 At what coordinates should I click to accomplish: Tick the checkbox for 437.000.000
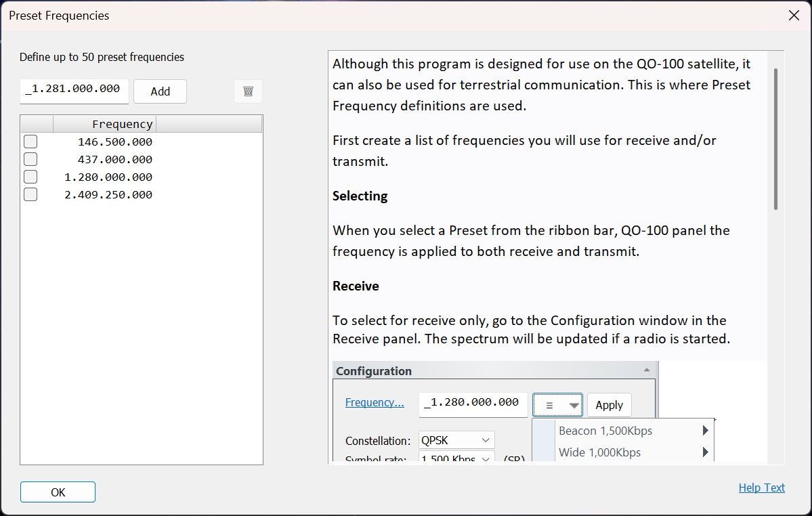point(30,159)
